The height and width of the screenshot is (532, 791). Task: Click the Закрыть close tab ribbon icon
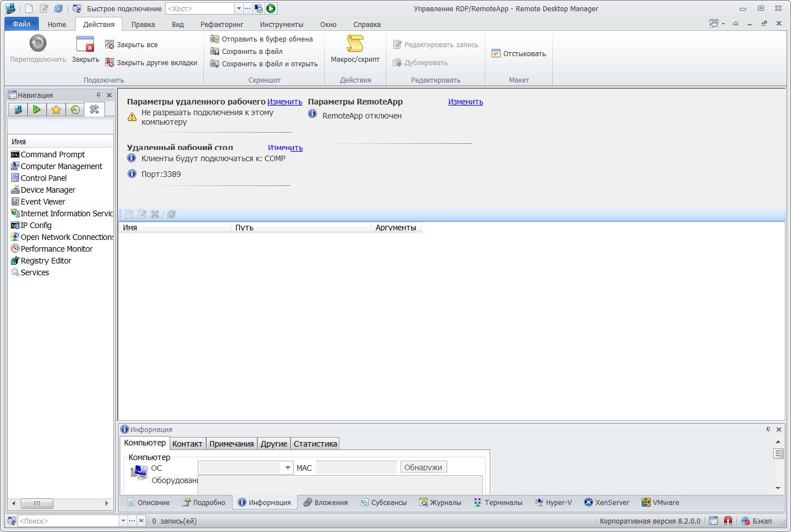[x=85, y=44]
